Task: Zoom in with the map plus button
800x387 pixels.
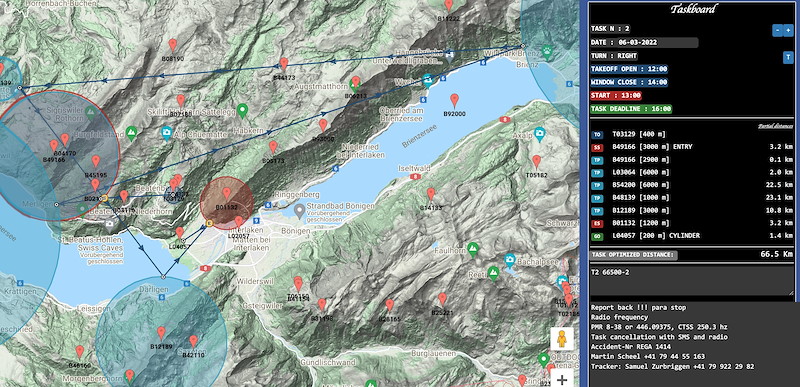Action: (x=562, y=379)
